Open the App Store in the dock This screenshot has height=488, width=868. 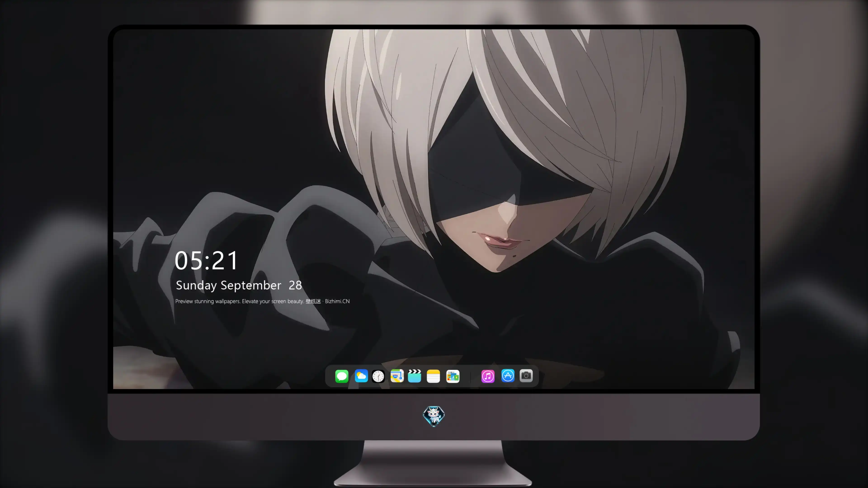508,375
